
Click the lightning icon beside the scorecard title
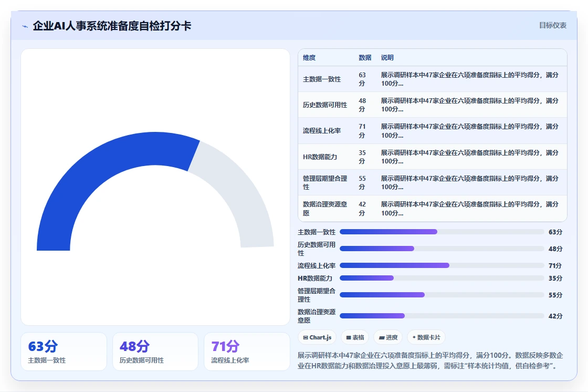[25, 26]
